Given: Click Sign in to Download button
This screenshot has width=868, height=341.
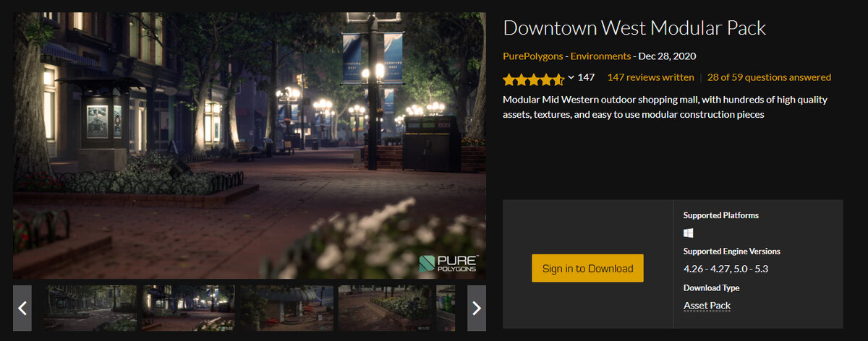Looking at the screenshot, I should (587, 268).
